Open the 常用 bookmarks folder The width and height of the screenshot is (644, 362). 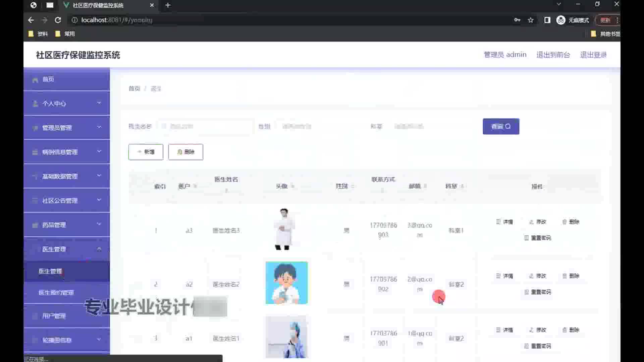pos(65,34)
